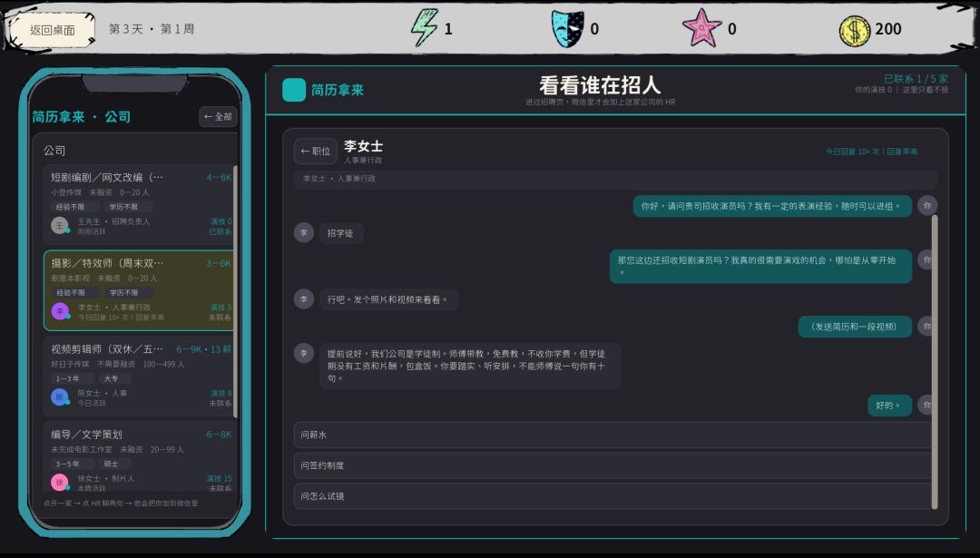Image resolution: width=980 pixels, height=558 pixels.
Task: Click the 已联系 1/5 家 counter
Action: [x=916, y=79]
